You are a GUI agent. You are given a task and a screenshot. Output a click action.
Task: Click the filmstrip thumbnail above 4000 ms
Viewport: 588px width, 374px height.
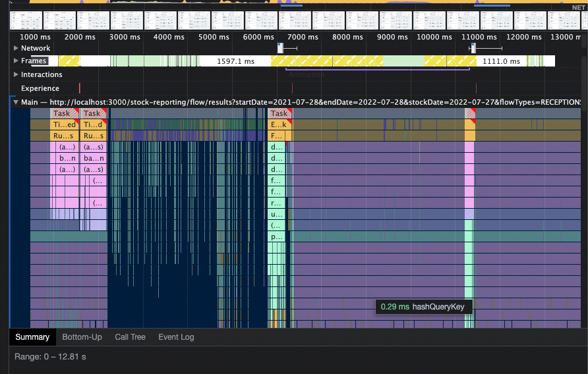point(160,20)
